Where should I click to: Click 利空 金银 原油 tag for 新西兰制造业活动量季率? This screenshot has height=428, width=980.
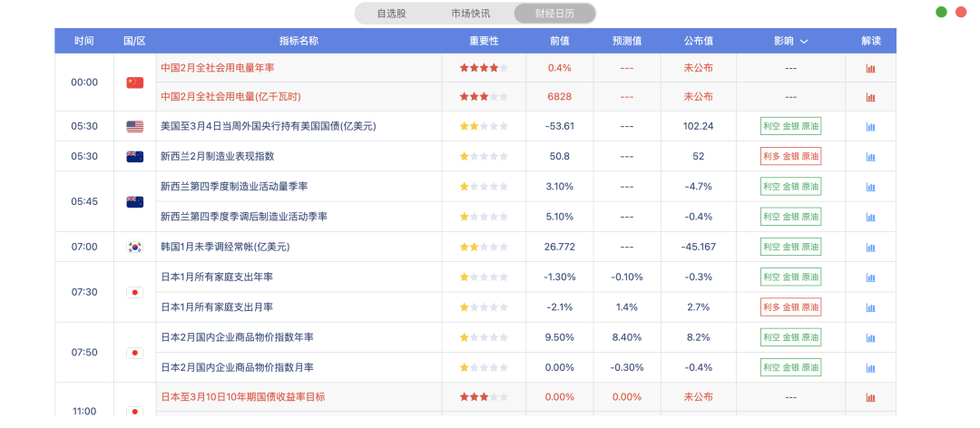790,186
